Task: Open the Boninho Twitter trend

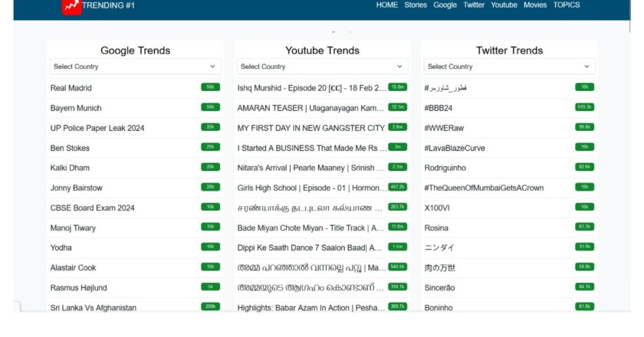Action: (439, 307)
